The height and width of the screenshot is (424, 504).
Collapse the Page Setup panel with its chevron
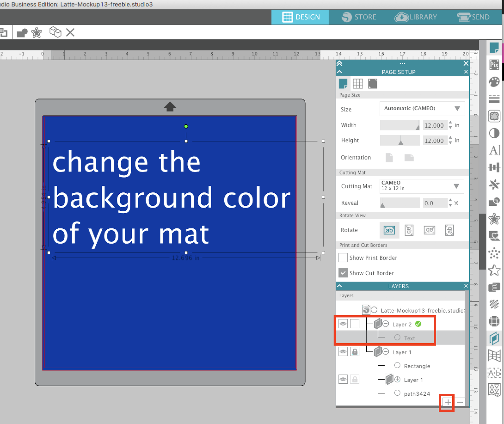point(340,72)
